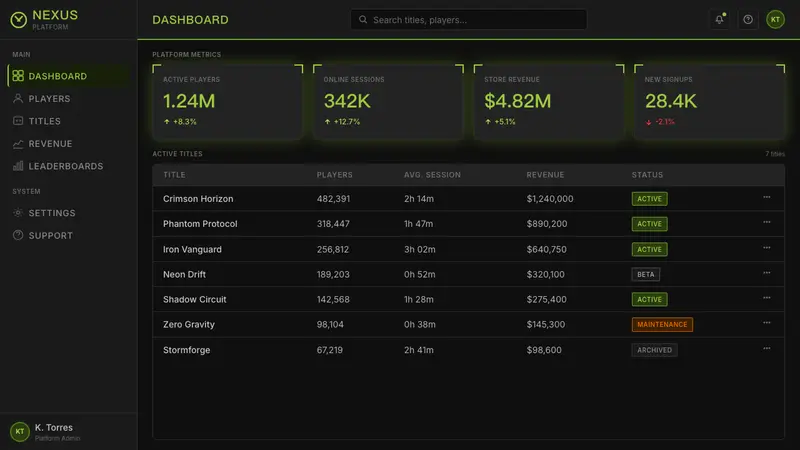Image resolution: width=800 pixels, height=450 pixels.
Task: Select the Crimson Horizon title
Action: click(x=198, y=199)
